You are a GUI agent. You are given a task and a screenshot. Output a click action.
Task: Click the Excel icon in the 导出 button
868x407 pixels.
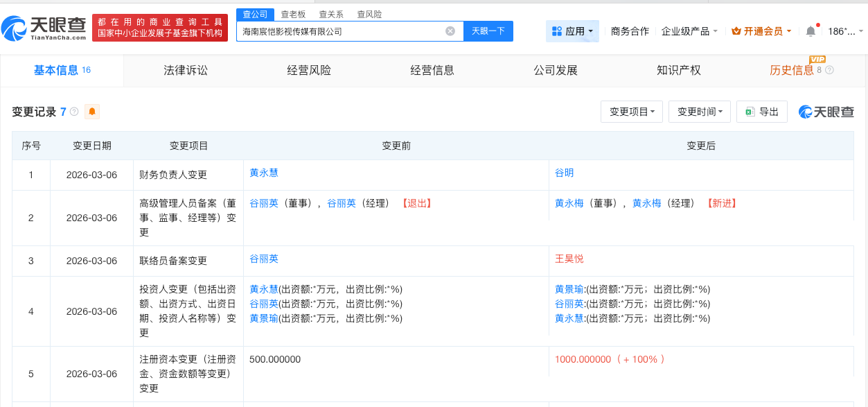[752, 111]
